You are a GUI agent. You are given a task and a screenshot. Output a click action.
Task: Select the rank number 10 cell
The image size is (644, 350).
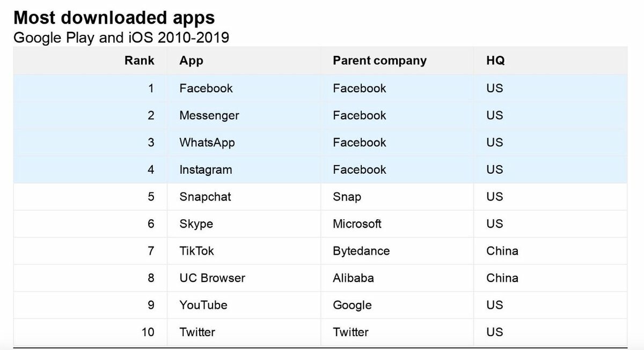click(148, 332)
